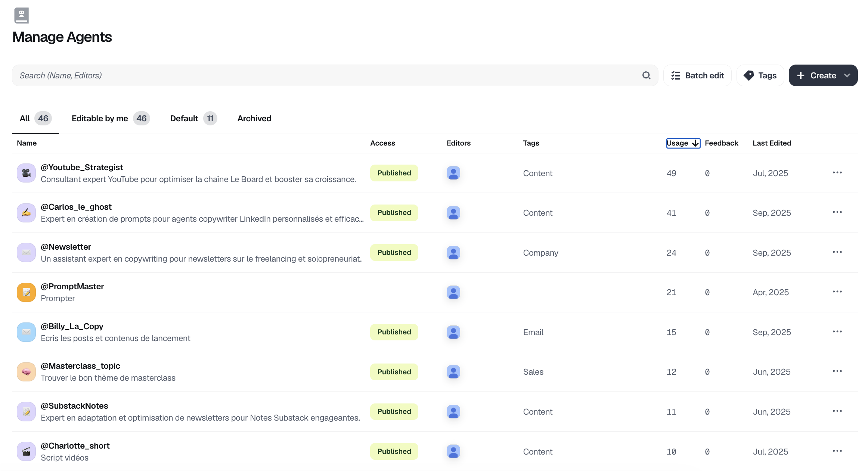Open more options for @Youtube_Strategist row

[837, 173]
